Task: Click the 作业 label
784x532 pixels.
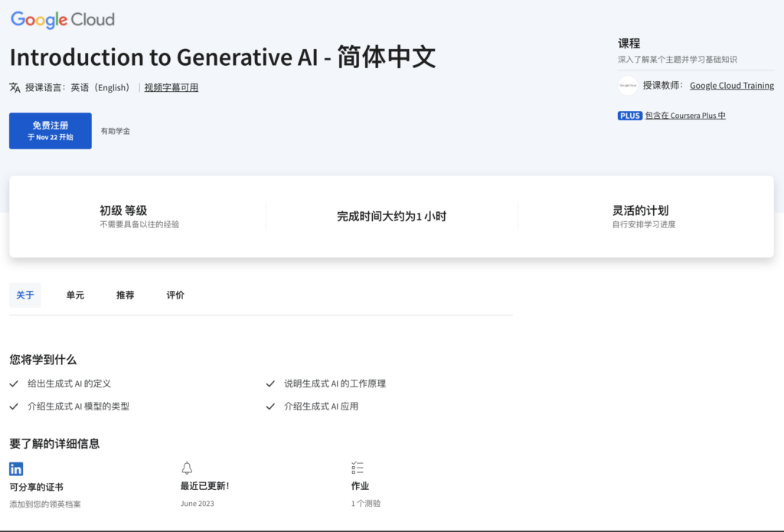Action: click(x=360, y=486)
